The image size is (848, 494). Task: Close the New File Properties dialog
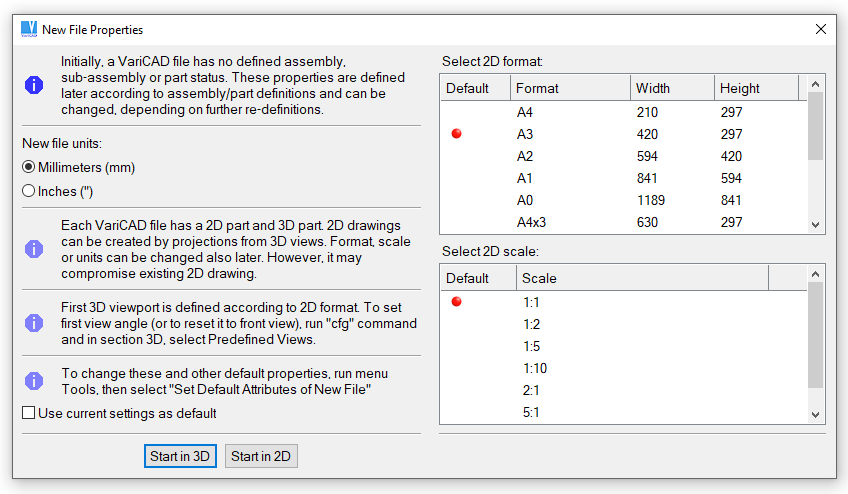[x=821, y=29]
